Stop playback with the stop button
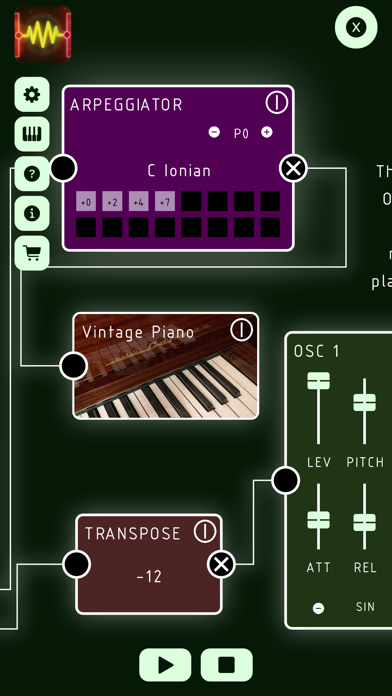Image resolution: width=392 pixels, height=696 pixels. pyautogui.click(x=226, y=665)
